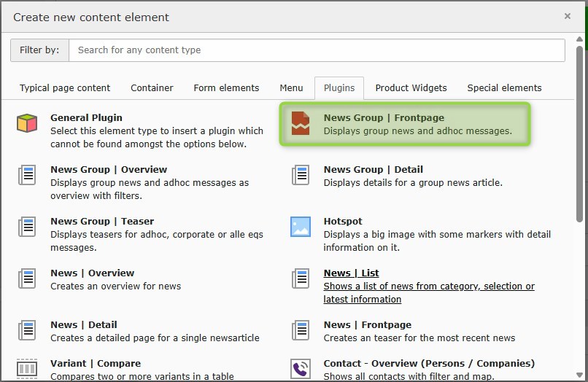Click the Variant Compare table icon

[27, 367]
